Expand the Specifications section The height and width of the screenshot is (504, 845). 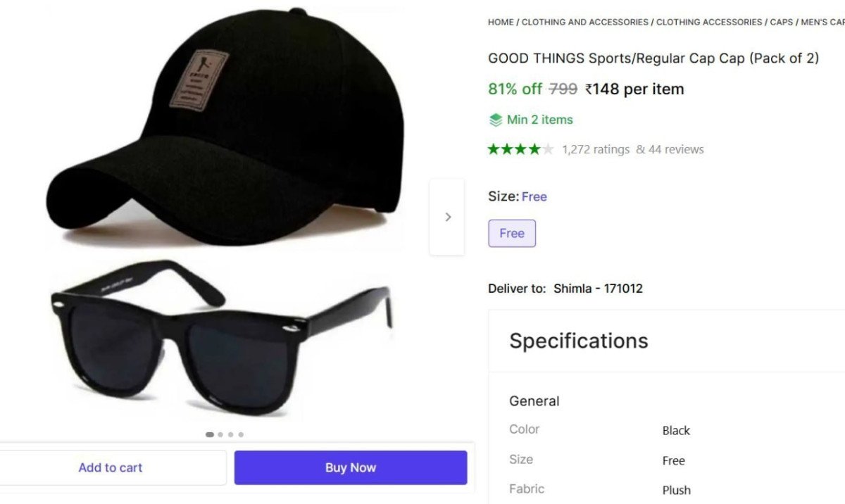(578, 341)
